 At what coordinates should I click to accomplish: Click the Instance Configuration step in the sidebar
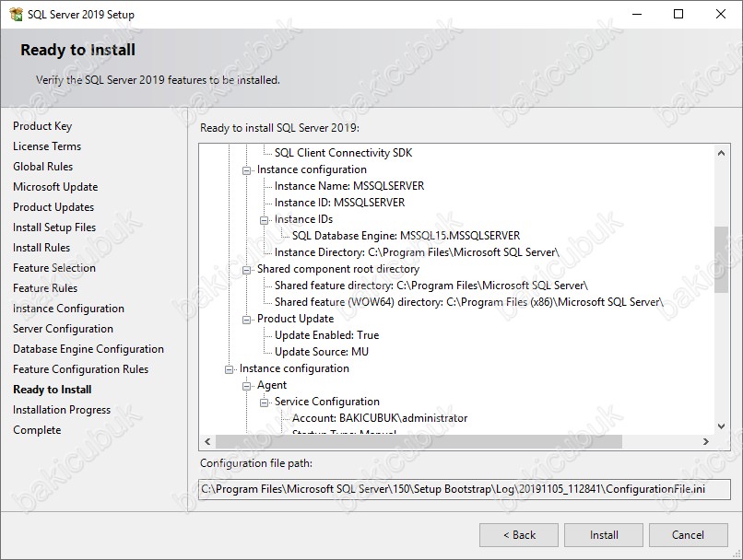(69, 309)
